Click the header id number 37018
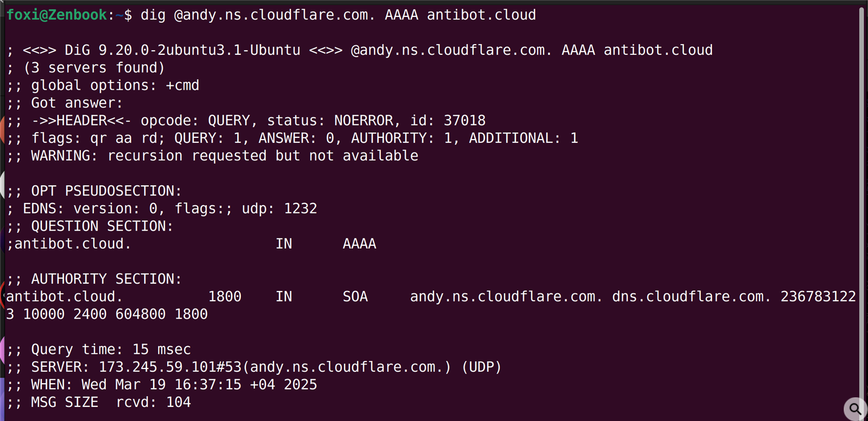868x421 pixels. (x=465, y=120)
